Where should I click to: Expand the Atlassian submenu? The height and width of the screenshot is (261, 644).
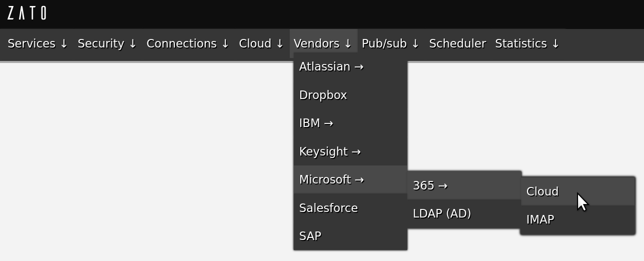331,66
